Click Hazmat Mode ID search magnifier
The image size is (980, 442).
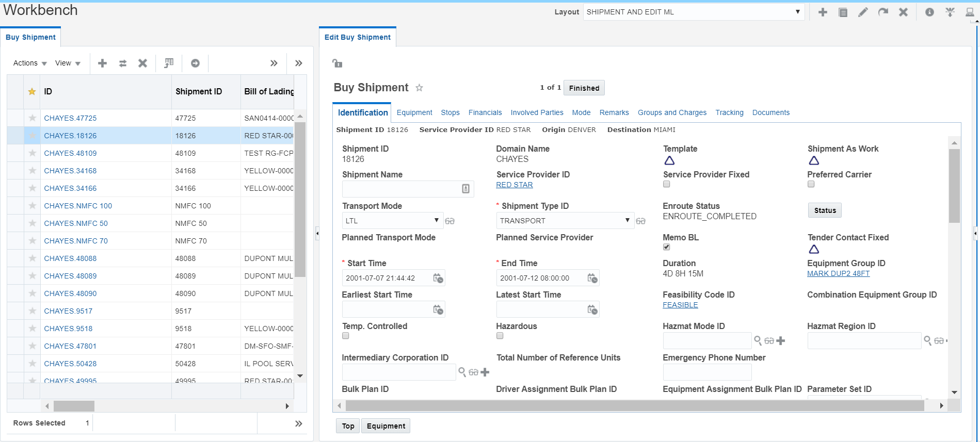point(758,341)
